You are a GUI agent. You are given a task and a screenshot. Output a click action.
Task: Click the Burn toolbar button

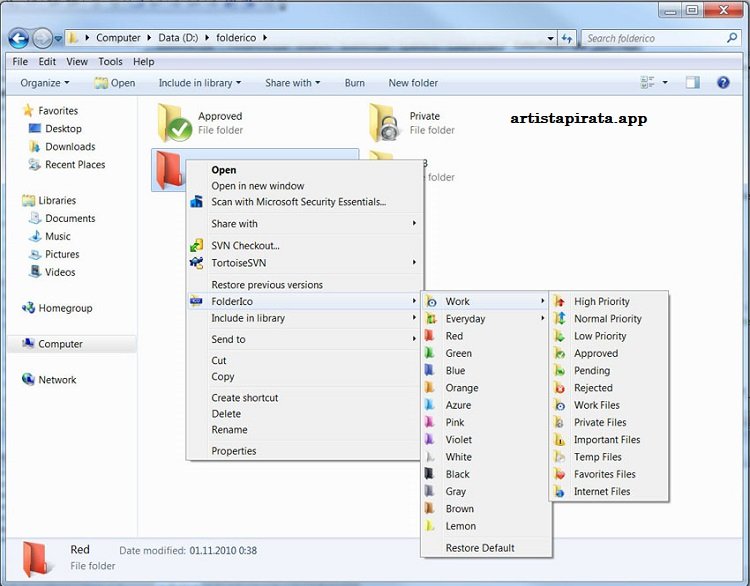tap(354, 83)
